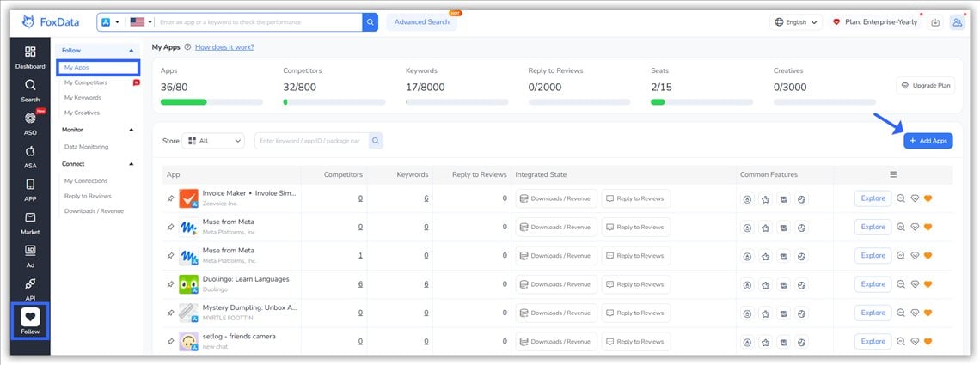Viewport: 980px width, 365px height.
Task: Open the Search sidebar section
Action: (30, 90)
